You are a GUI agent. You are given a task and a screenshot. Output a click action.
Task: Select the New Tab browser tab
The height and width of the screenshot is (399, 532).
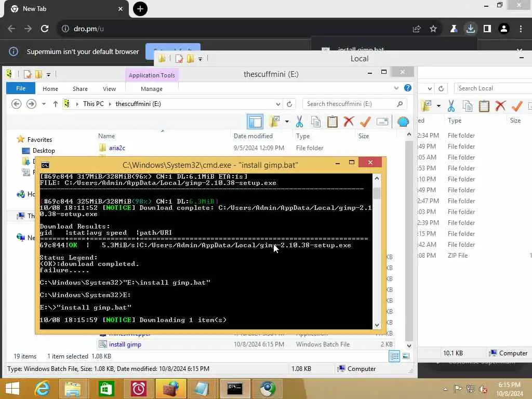click(66, 9)
